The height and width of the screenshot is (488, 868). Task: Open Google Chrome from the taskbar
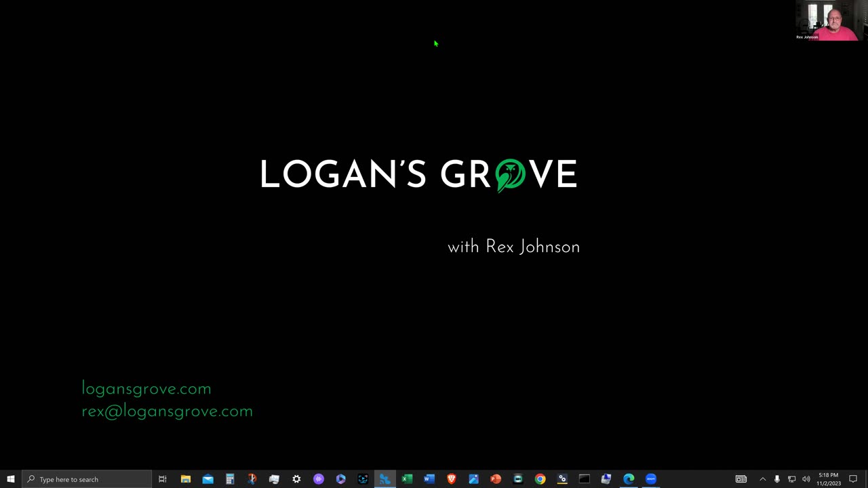point(540,479)
